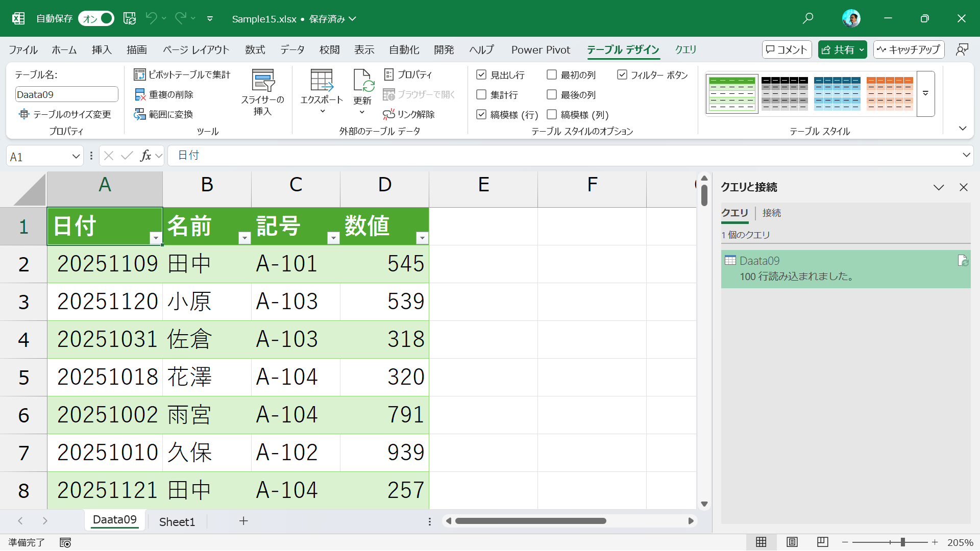Click the Remove Duplicates (重複の削除) icon
This screenshot has height=551, width=980.
tap(140, 94)
